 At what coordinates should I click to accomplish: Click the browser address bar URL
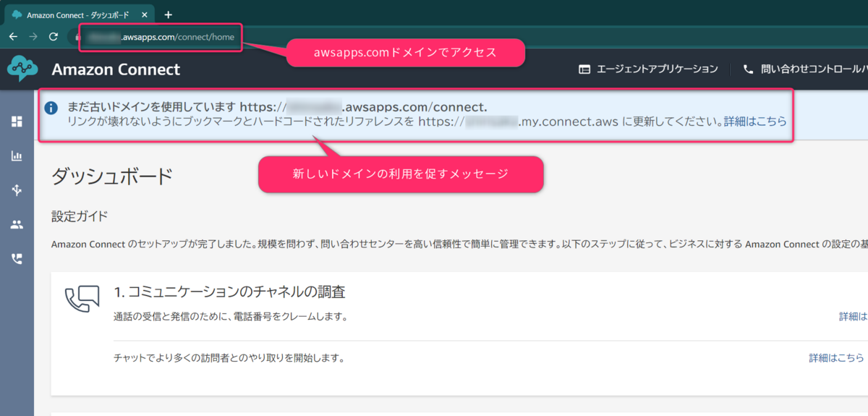pyautogui.click(x=159, y=37)
